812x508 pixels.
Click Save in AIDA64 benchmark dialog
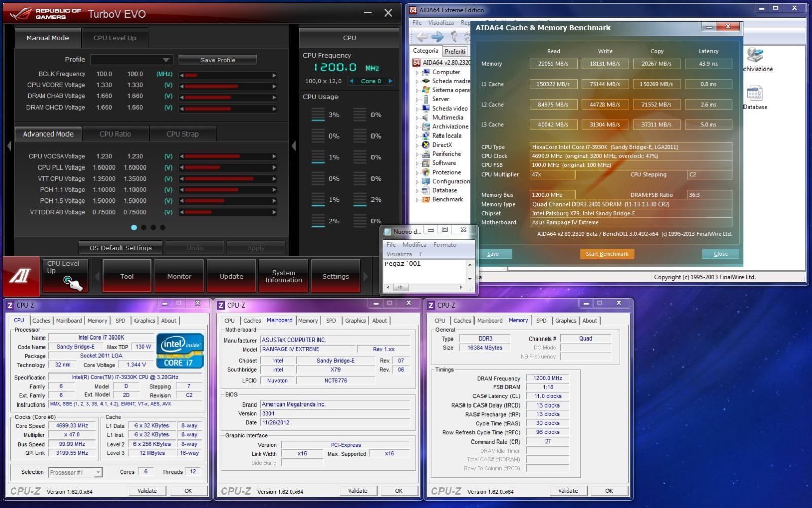[x=493, y=254]
